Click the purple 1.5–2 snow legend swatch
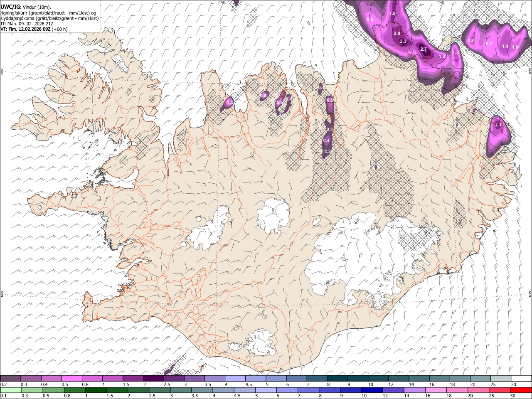 tap(133, 378)
